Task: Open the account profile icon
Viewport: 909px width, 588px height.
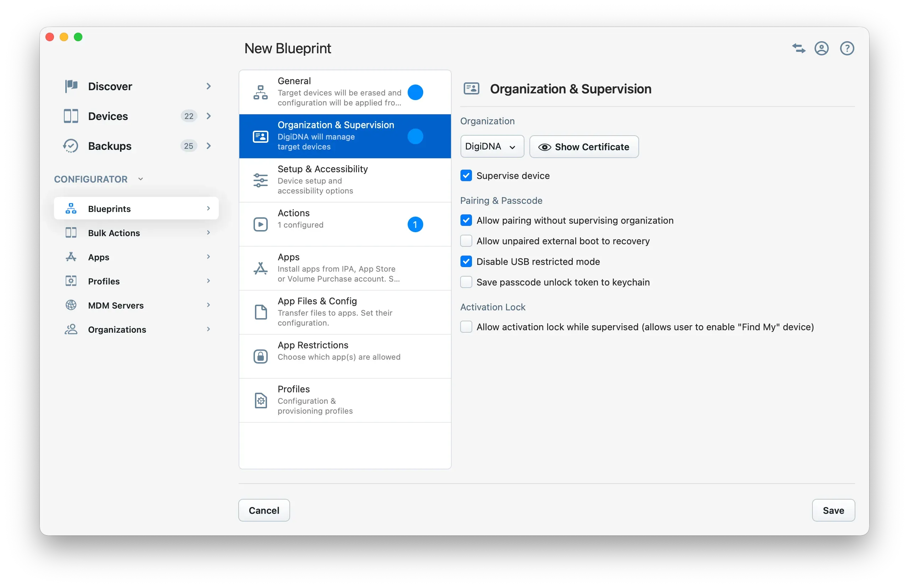Action: [x=821, y=49]
